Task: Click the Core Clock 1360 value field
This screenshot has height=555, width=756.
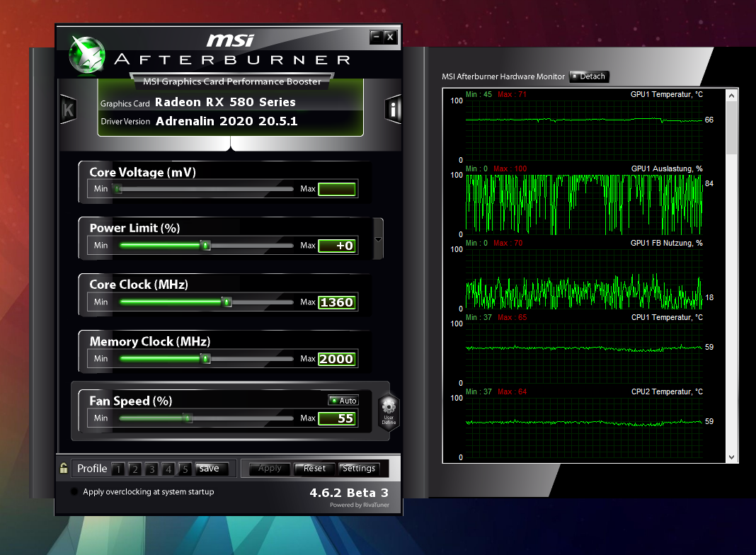Action: point(337,302)
